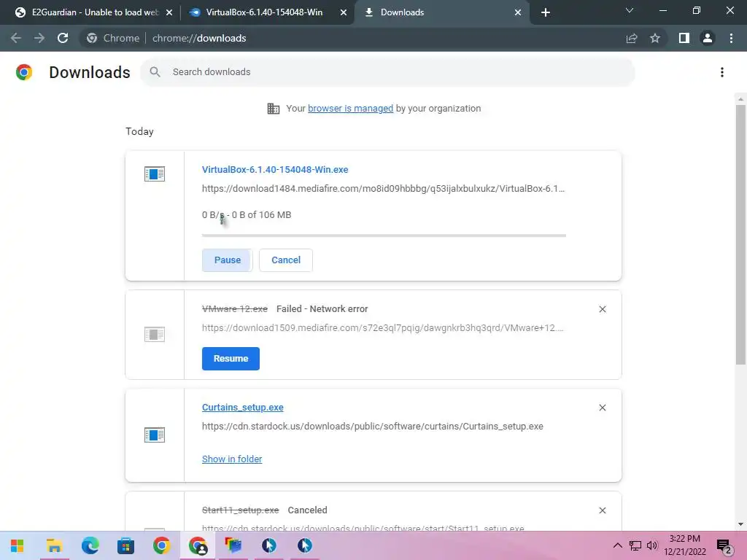This screenshot has width=747, height=560.
Task: Open the Chrome main menu (three dots)
Action: pos(731,38)
